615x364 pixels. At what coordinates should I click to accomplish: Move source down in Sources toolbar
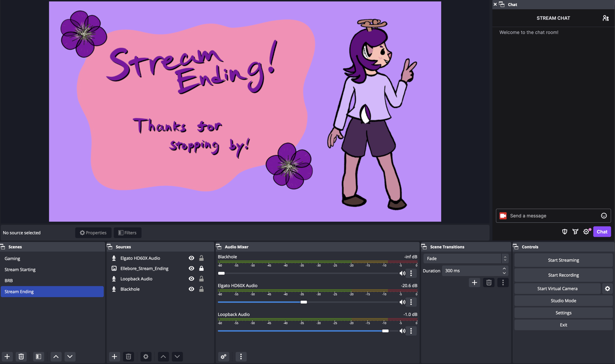pos(177,356)
